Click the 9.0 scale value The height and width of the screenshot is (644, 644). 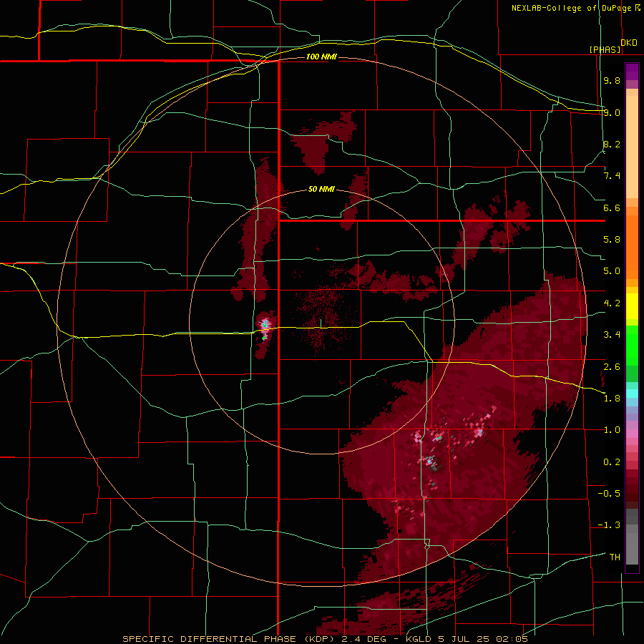pyautogui.click(x=612, y=112)
